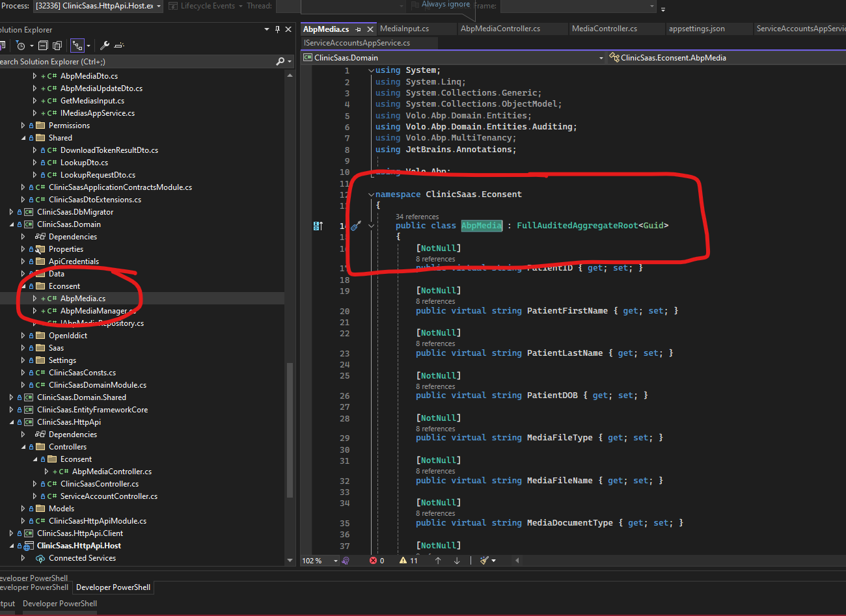Click the Preview Selected Items icon

coord(119,46)
